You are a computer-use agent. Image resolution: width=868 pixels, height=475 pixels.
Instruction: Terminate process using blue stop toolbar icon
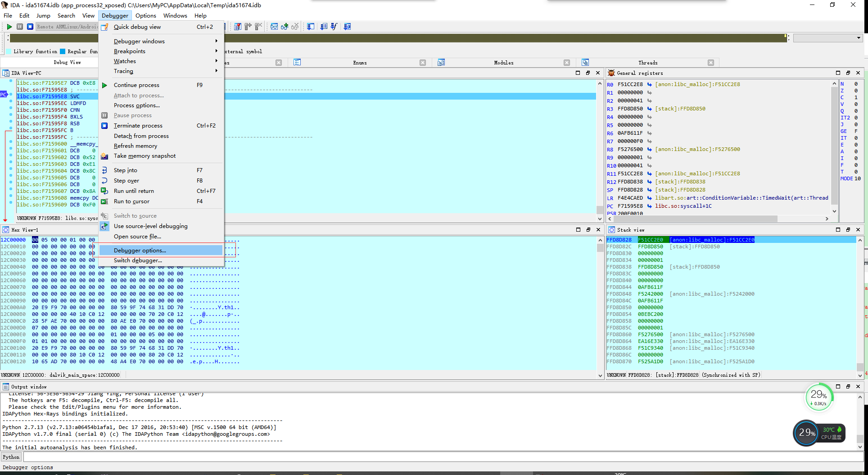[x=30, y=27]
